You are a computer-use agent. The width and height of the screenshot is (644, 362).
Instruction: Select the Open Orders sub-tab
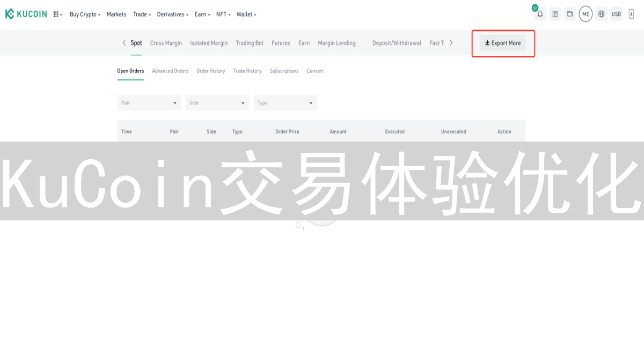tap(130, 71)
